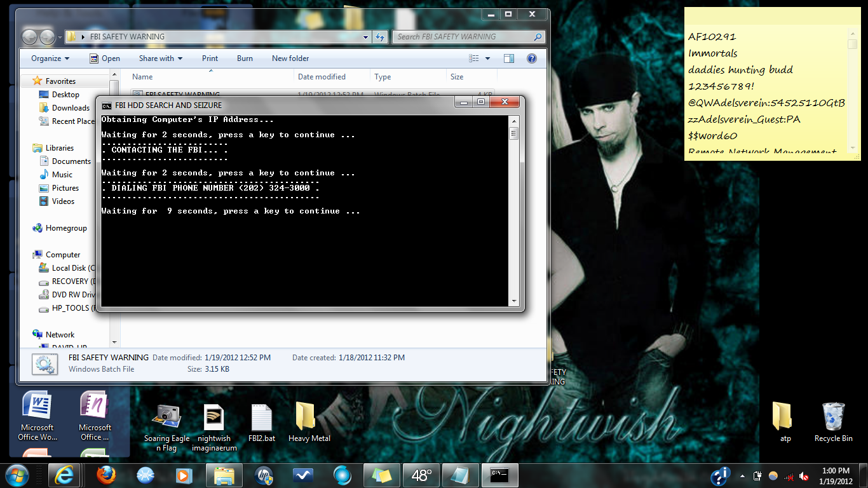Image resolution: width=868 pixels, height=488 pixels.
Task: Select the Heavy Metal folder icon
Action: coord(309,422)
